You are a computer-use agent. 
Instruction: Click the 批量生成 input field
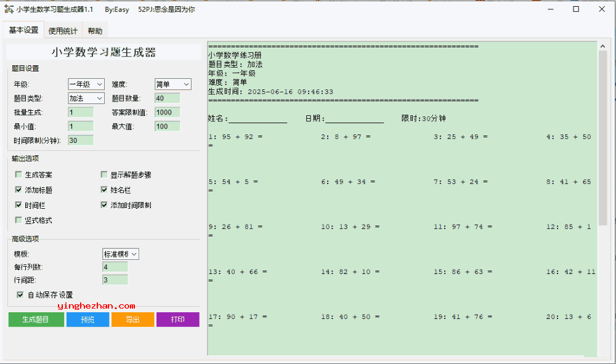click(x=81, y=112)
